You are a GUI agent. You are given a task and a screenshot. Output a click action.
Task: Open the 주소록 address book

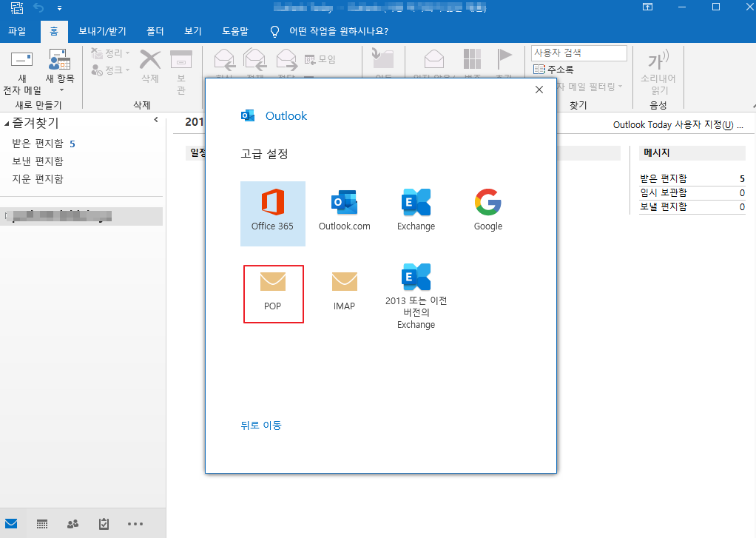(553, 70)
